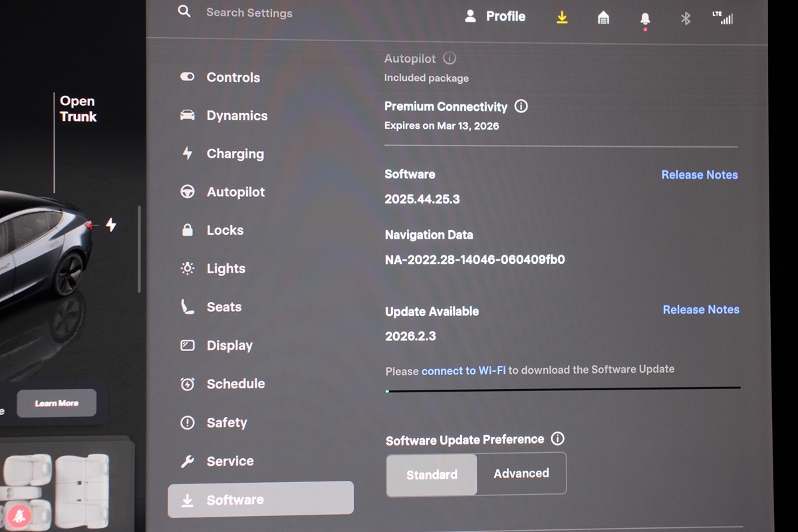Open Software Update Preference info icon
798x532 pixels.
coord(558,439)
